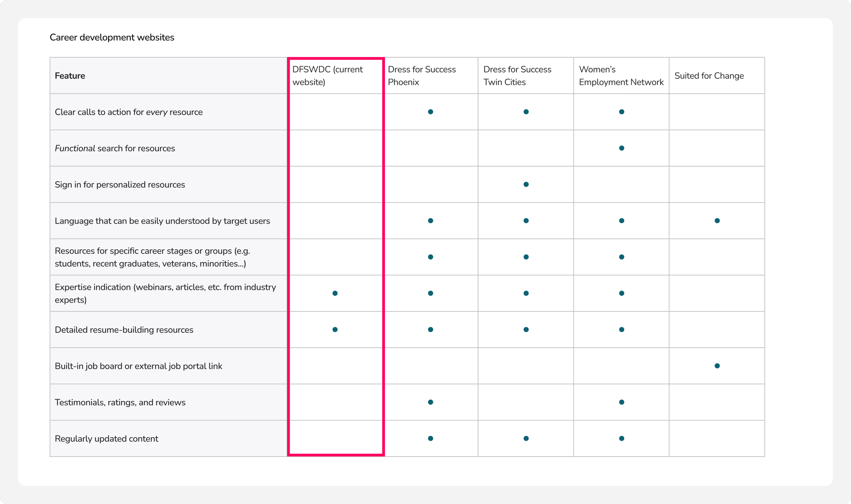
Task: Click Suited for Change dot in job board row
Action: click(x=717, y=366)
